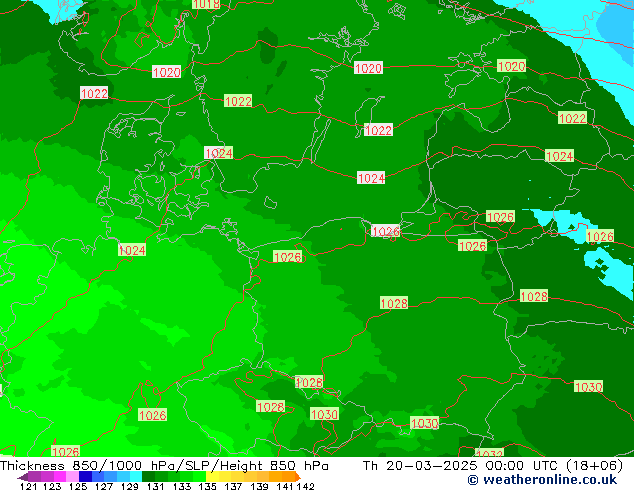The image size is (634, 490).
Task: Click the legend value 142
Action: [306, 486]
